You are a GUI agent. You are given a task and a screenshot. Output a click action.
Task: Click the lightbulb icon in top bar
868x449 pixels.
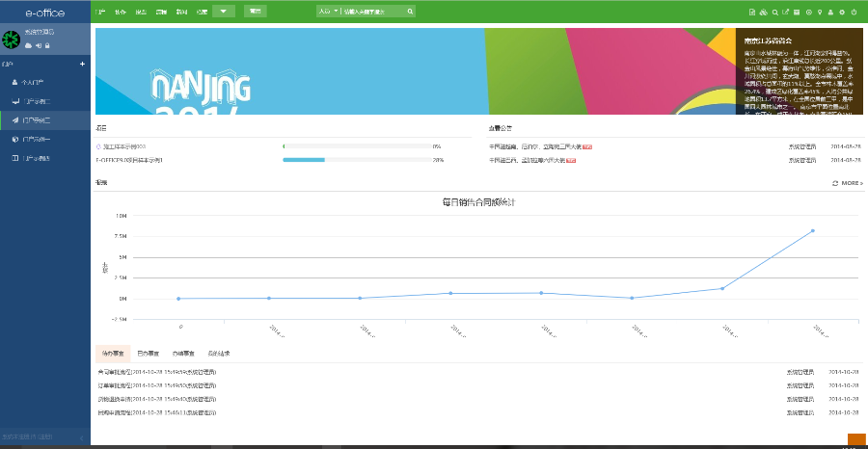pos(820,12)
